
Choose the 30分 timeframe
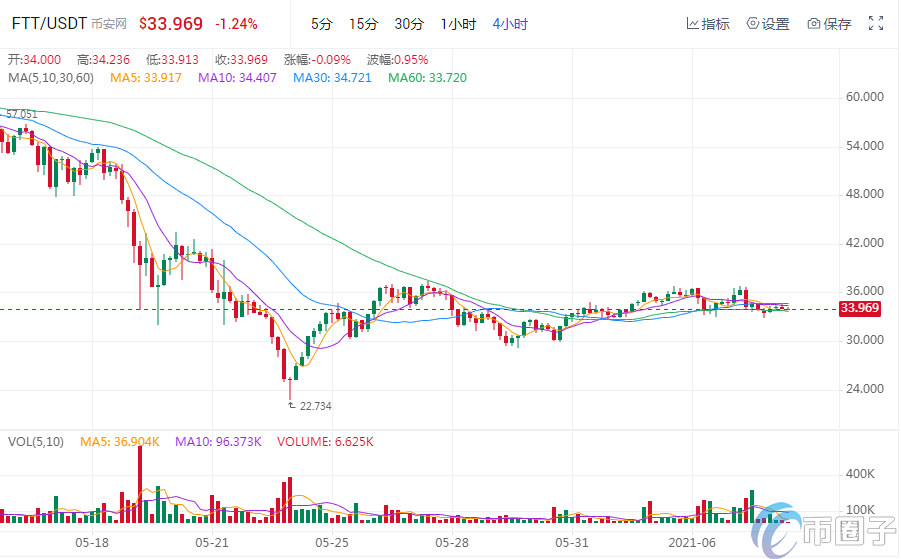pos(408,24)
